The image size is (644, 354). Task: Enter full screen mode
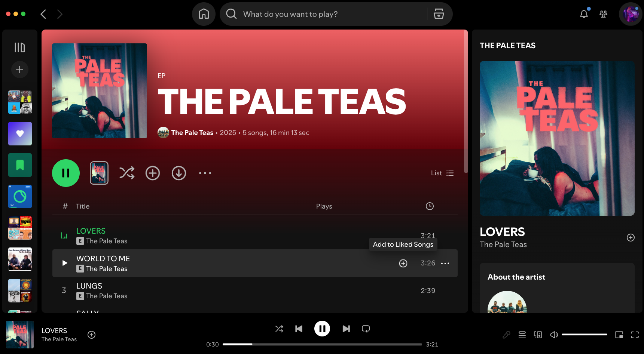pyautogui.click(x=635, y=335)
